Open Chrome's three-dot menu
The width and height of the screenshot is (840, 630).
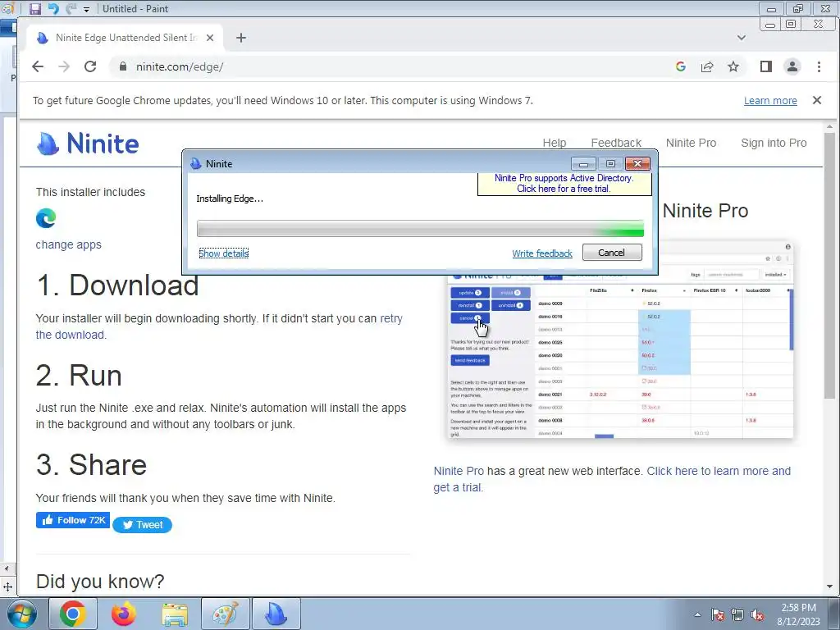pos(819,66)
